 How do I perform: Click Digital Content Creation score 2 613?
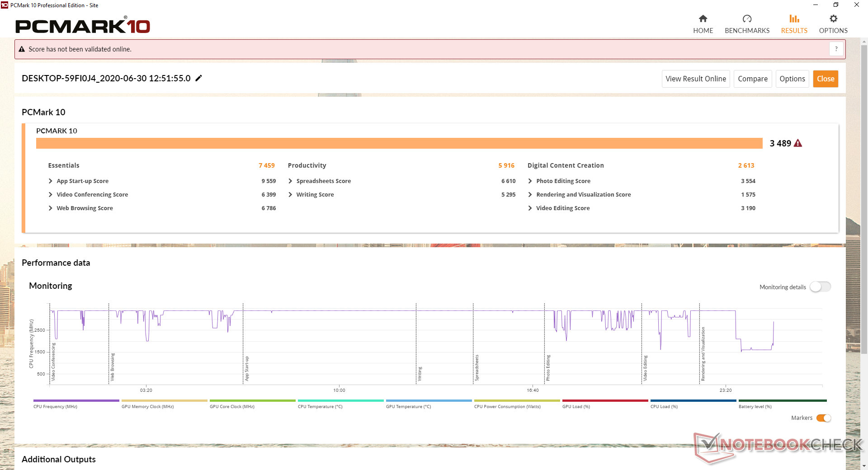(746, 165)
